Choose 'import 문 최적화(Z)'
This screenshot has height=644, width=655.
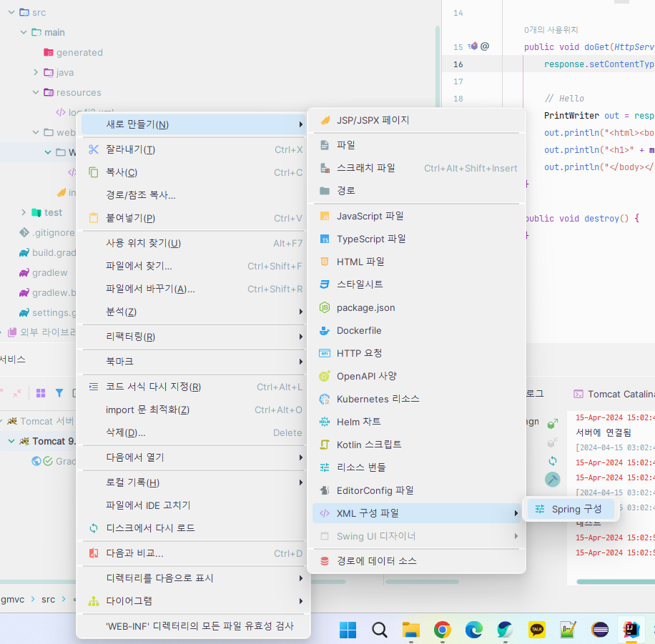click(x=193, y=410)
